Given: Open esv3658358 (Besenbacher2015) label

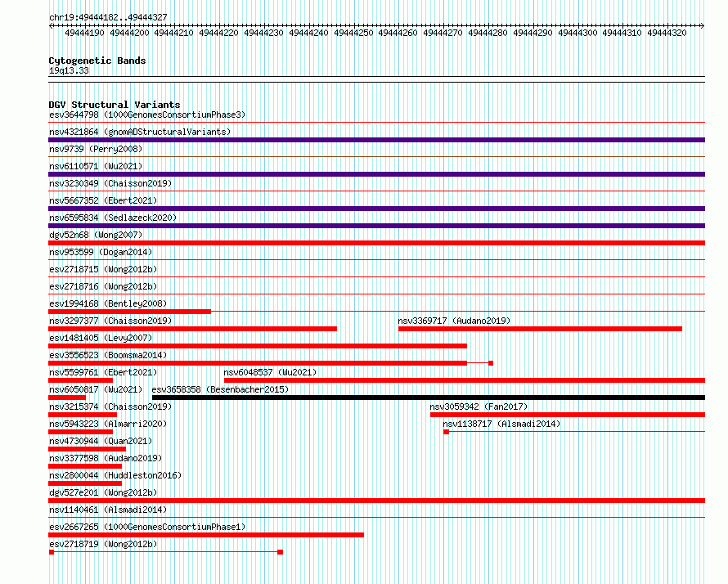Looking at the screenshot, I should point(220,389).
